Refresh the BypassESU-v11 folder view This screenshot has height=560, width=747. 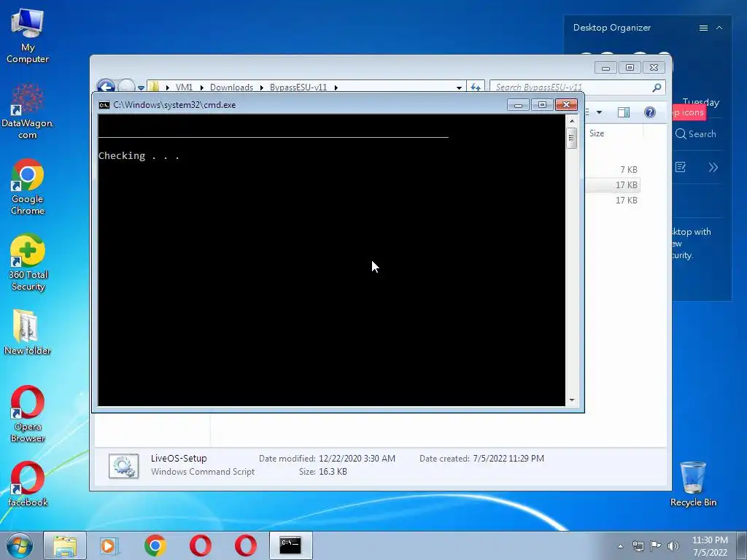[476, 87]
